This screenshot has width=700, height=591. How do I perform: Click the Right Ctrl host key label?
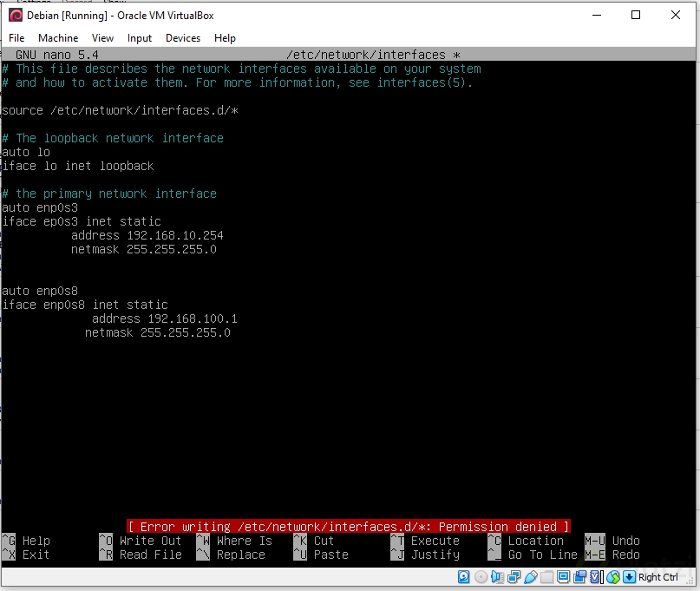click(658, 577)
